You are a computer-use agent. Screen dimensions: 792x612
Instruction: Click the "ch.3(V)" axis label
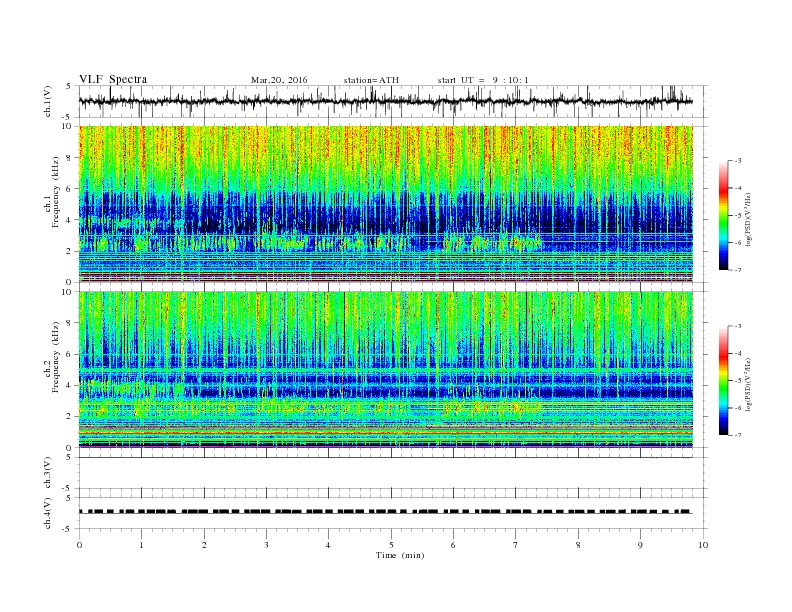48,473
